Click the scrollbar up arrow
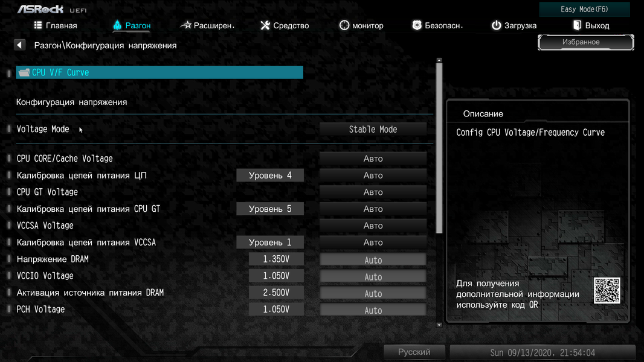The image size is (644, 362). point(439,60)
